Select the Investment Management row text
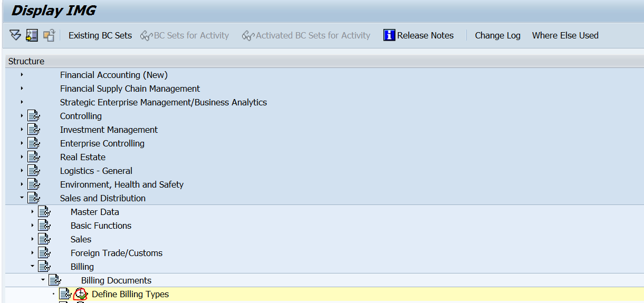The height and width of the screenshot is (303, 644). (109, 130)
